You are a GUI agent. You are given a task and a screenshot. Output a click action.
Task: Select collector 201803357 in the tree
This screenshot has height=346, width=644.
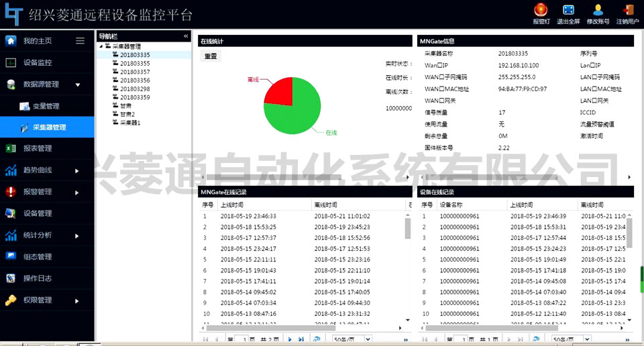tap(135, 72)
